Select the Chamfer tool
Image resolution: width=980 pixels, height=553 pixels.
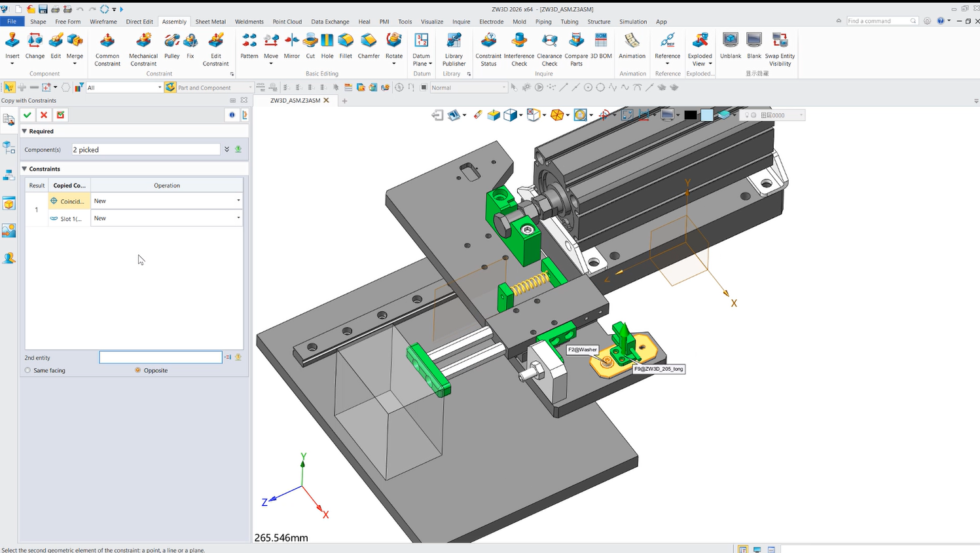pos(369,42)
